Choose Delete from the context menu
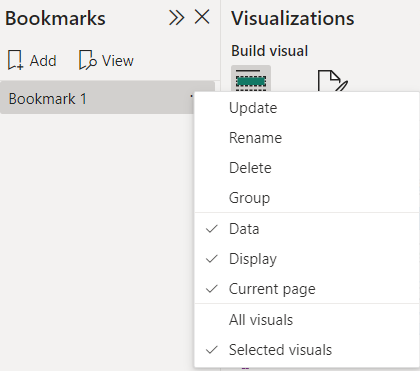This screenshot has height=371, width=420. coord(307,168)
